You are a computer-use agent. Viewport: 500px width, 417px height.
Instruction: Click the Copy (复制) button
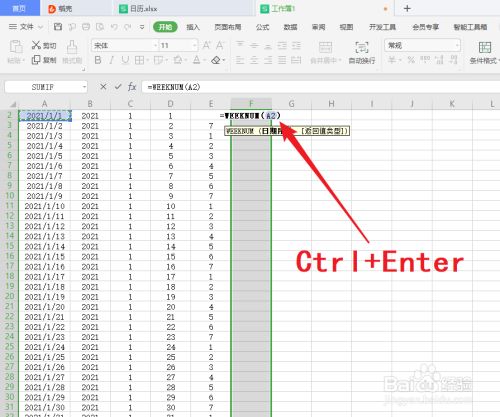coord(44,60)
